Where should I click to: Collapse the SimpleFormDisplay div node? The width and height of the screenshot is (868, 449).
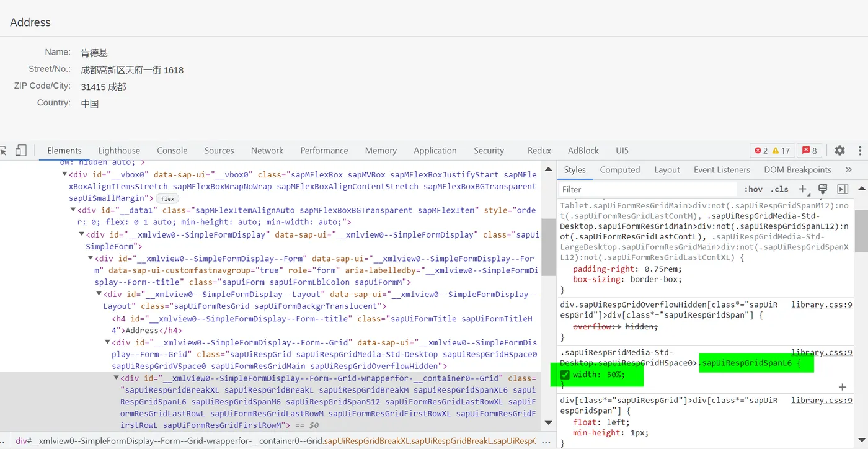click(82, 234)
